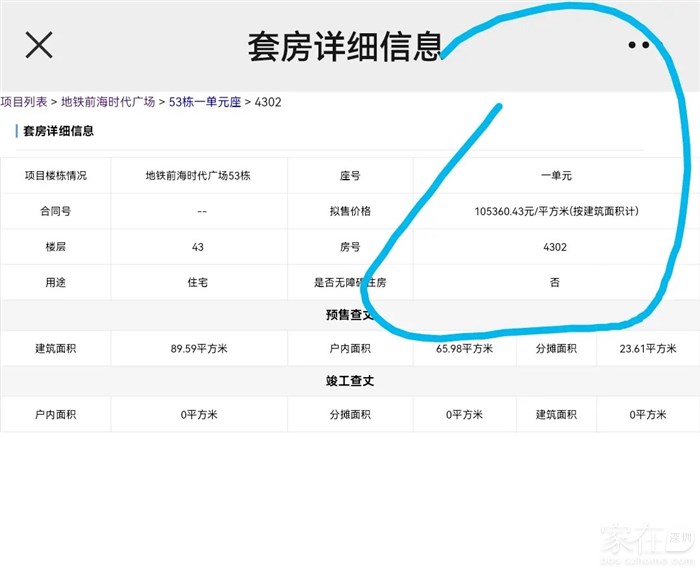Click the 竣工查丈 section header row

tap(349, 381)
